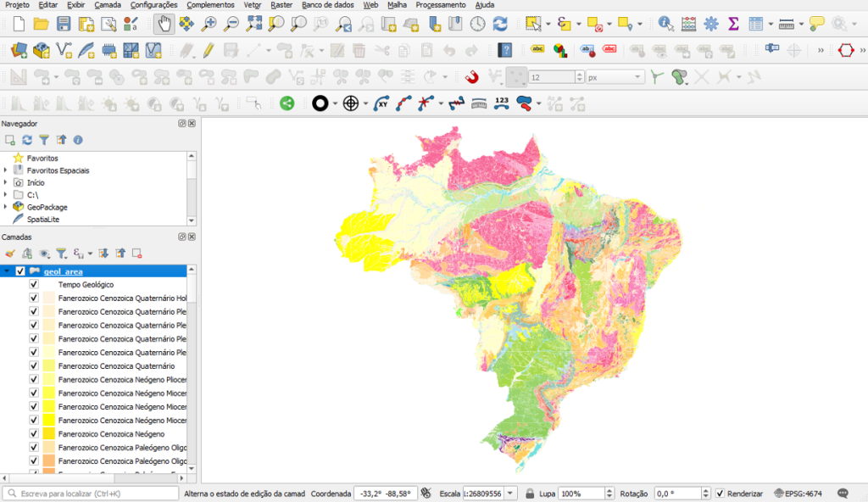Image resolution: width=868 pixels, height=502 pixels.
Task: Open the Statistical Summary sigma icon
Action: [x=733, y=24]
